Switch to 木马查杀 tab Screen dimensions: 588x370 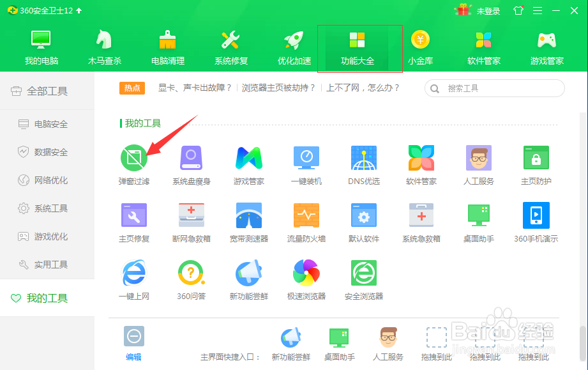104,48
